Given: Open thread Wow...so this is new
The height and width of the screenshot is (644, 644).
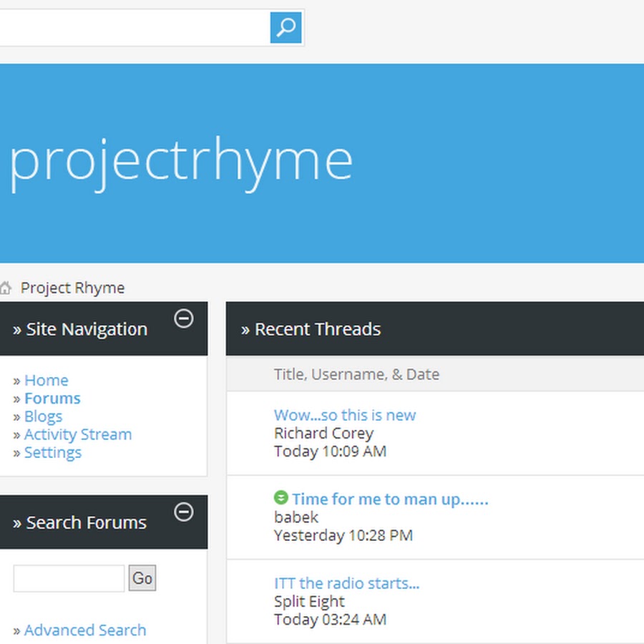Looking at the screenshot, I should [x=345, y=415].
